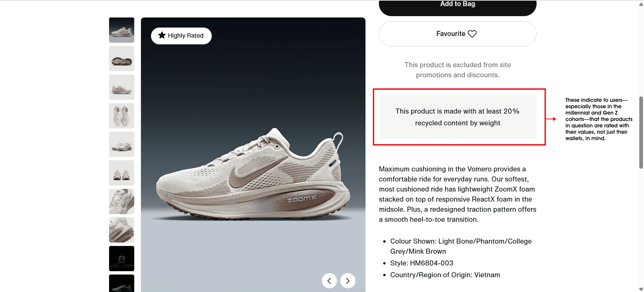Select the third thumbnail, the white shoe profile
Image resolution: width=644 pixels, height=292 pixels.
[121, 87]
